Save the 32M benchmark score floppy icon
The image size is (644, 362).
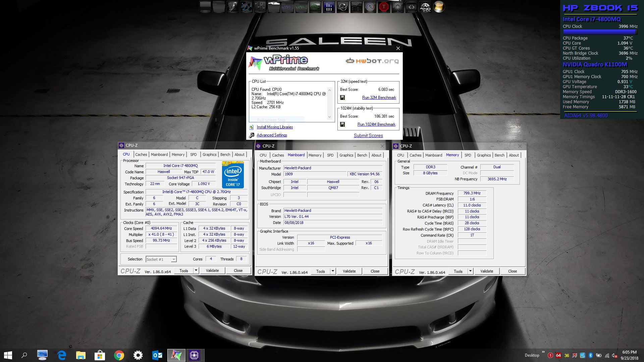point(342,98)
